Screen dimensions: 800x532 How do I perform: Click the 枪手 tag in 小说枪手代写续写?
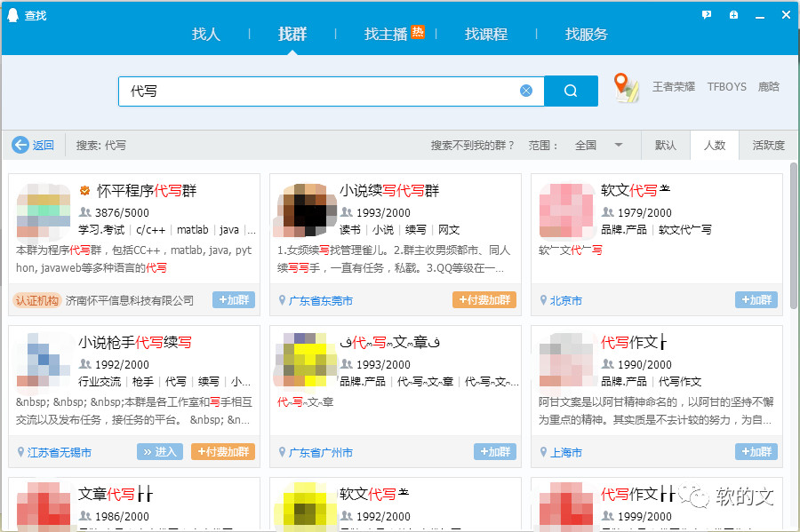pos(143,382)
